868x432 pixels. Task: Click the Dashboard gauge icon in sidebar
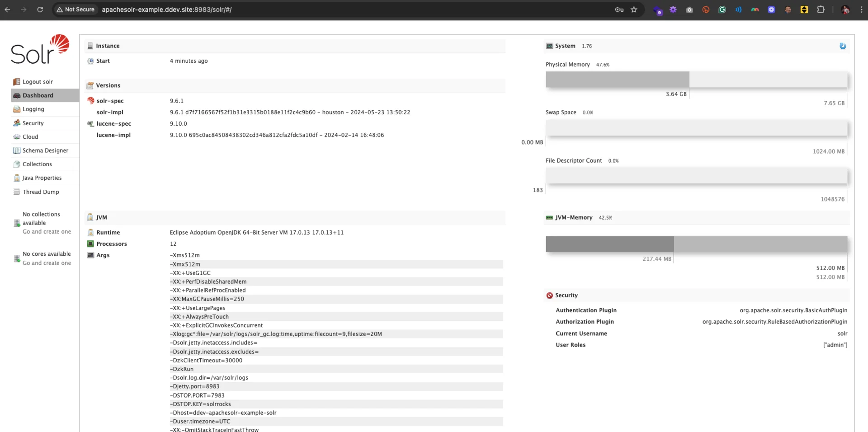pyautogui.click(x=17, y=95)
